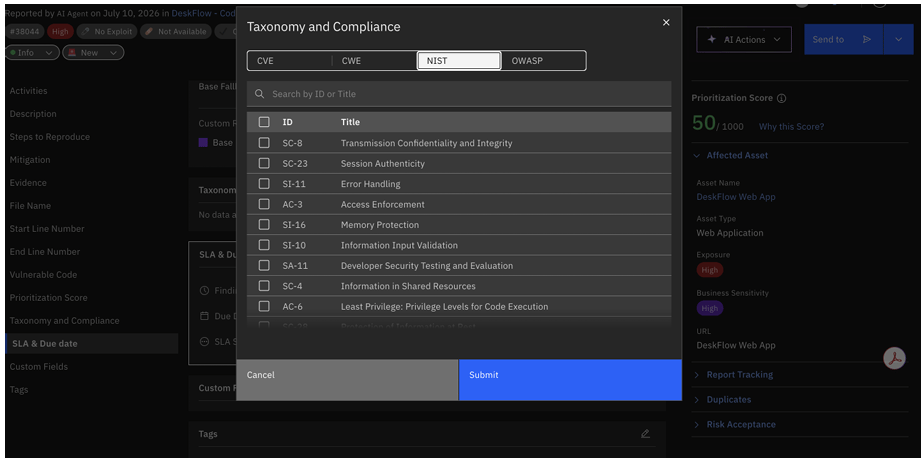Viewport: 921px width, 463px height.
Task: Jump to Mitigation in the sidebar
Action: [x=29, y=160]
